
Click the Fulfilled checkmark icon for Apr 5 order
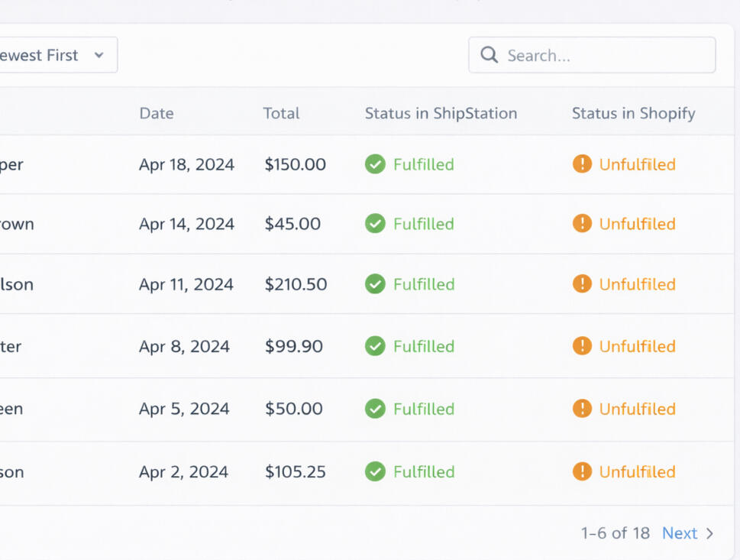375,409
